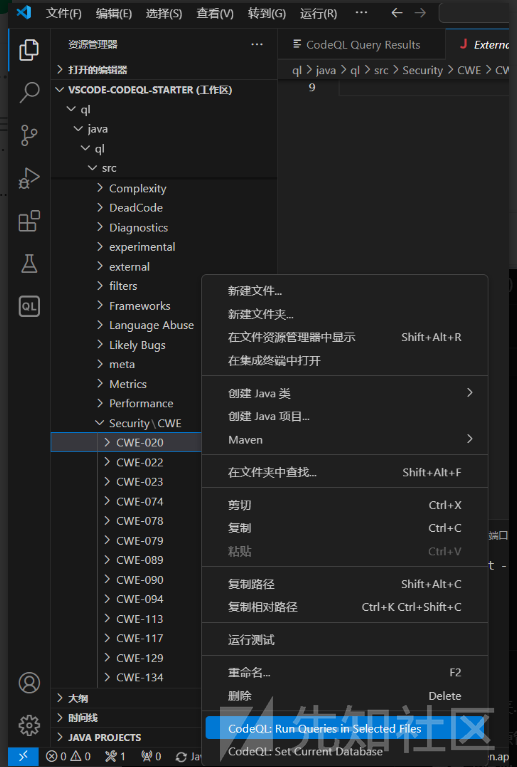Open the CodeQL QL sidebar icon
This screenshot has height=767, width=517.
(29, 307)
